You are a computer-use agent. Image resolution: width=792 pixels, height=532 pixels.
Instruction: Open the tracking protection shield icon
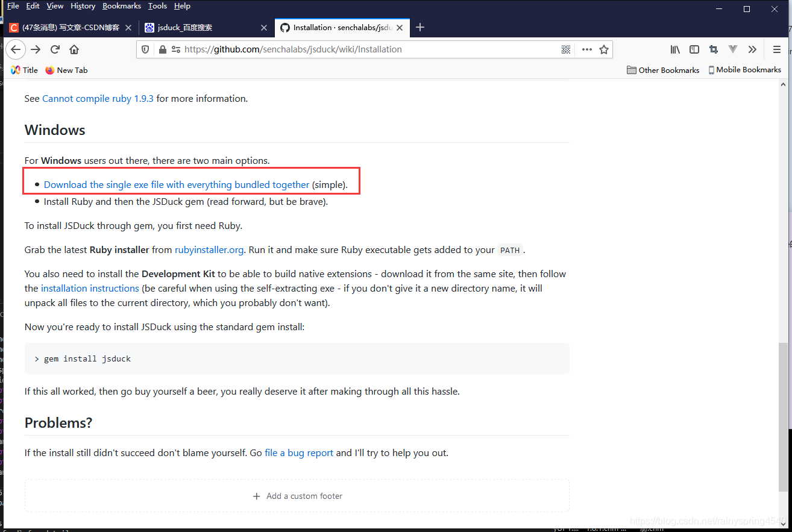[145, 49]
